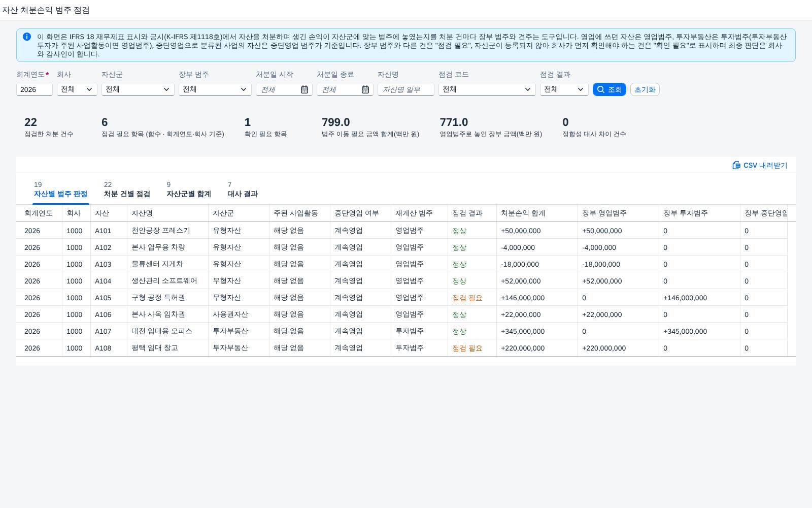812x508 pixels.
Task: Select the 천안공장 프레스기 row cell
Action: 167,231
